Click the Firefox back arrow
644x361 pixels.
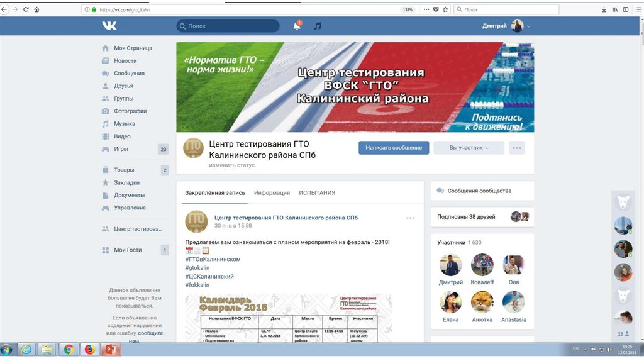(4, 9)
